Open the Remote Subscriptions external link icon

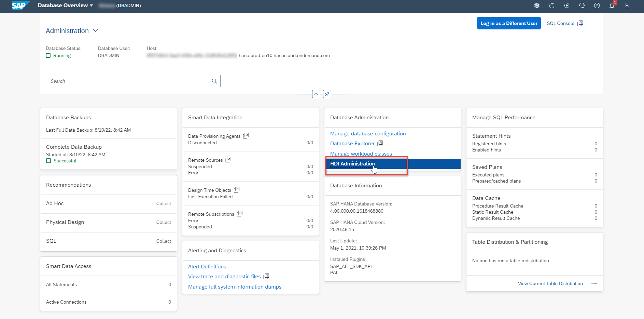(240, 214)
